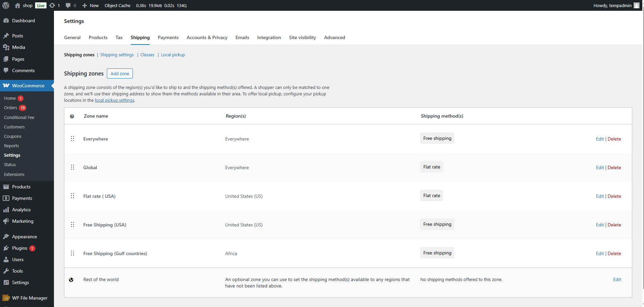Screen dimensions: 644x307
Task: Delete the Flat rate (USA) zone
Action: pyautogui.click(x=614, y=196)
